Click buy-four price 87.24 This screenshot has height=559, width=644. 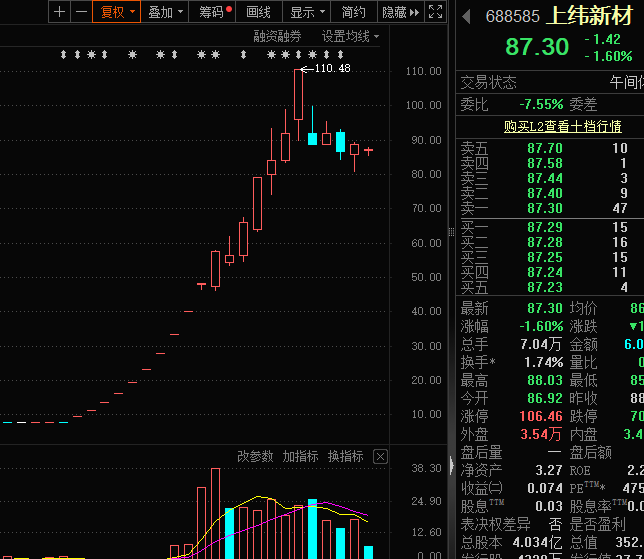coord(545,272)
